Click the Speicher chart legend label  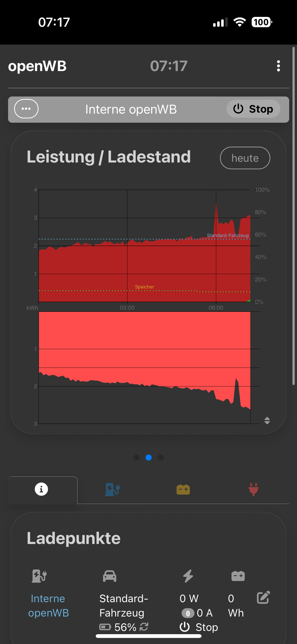(x=144, y=287)
